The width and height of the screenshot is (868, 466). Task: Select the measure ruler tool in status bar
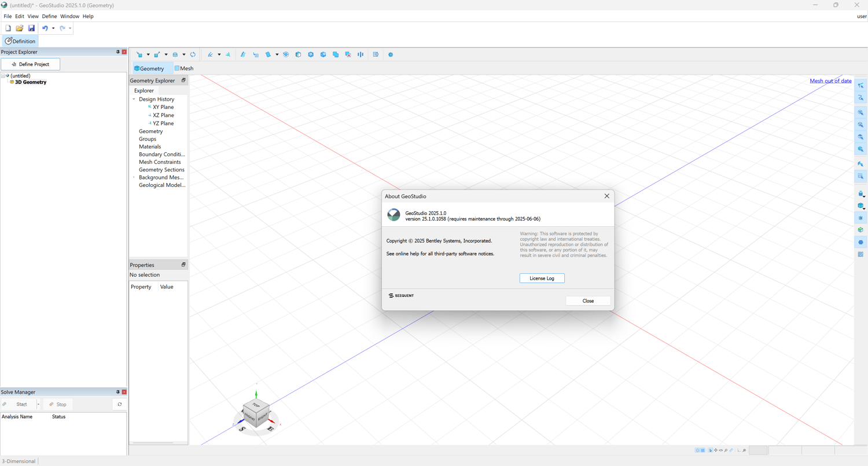point(731,450)
